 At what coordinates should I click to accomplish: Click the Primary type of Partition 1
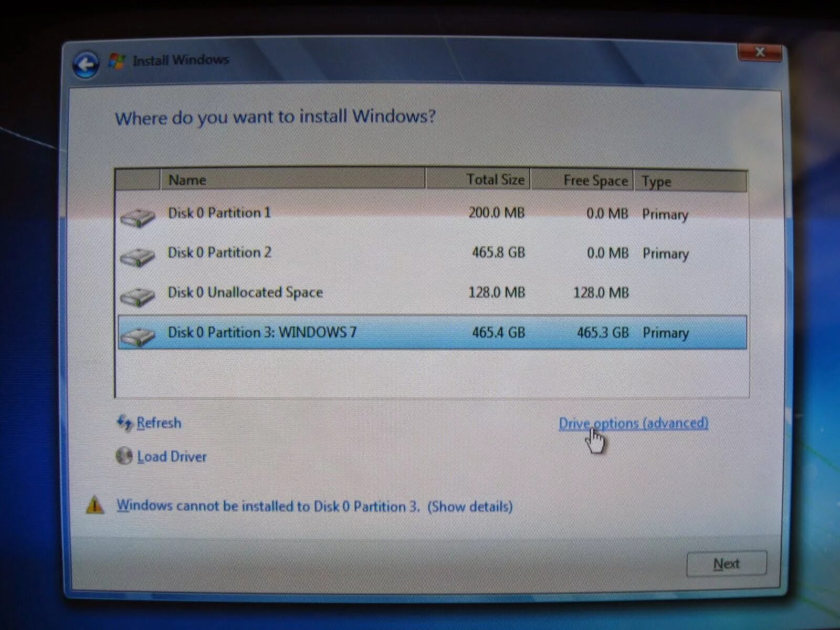click(665, 214)
